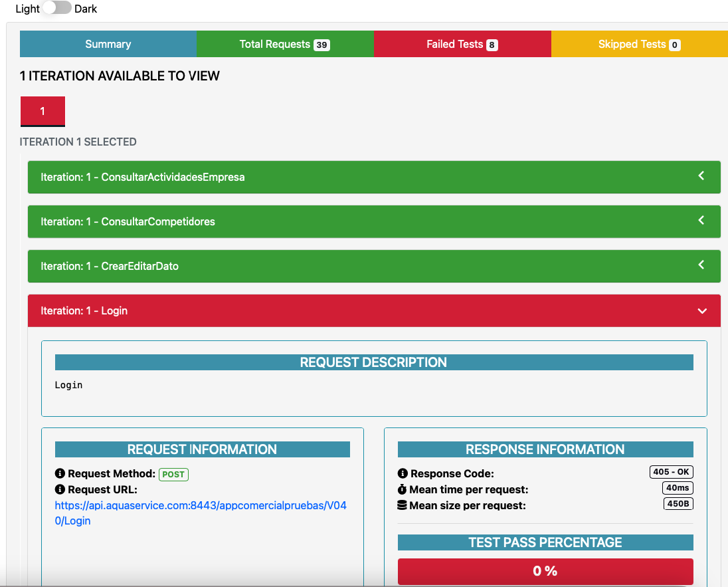Open the Failed Tests tab
This screenshot has width=728, height=587.
[x=454, y=44]
